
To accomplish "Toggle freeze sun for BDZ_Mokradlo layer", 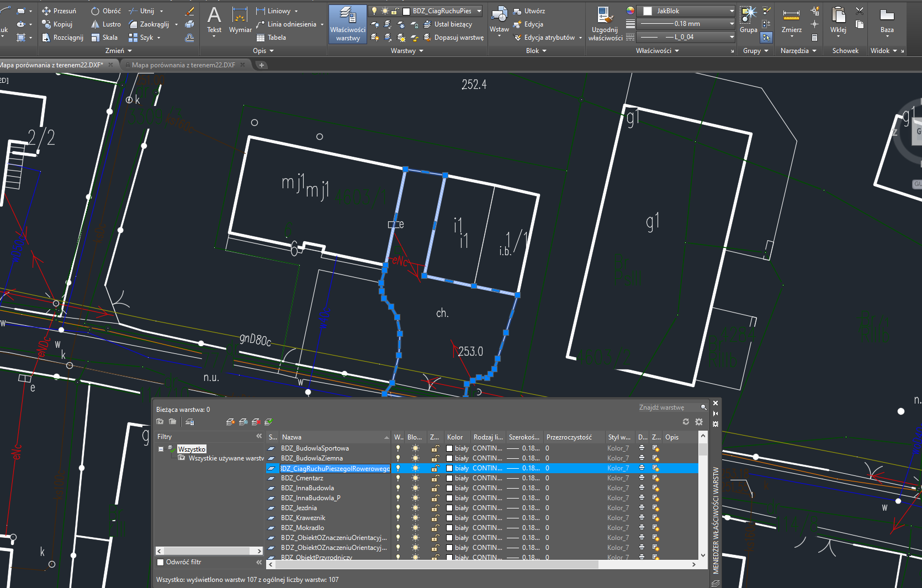I will click(416, 528).
